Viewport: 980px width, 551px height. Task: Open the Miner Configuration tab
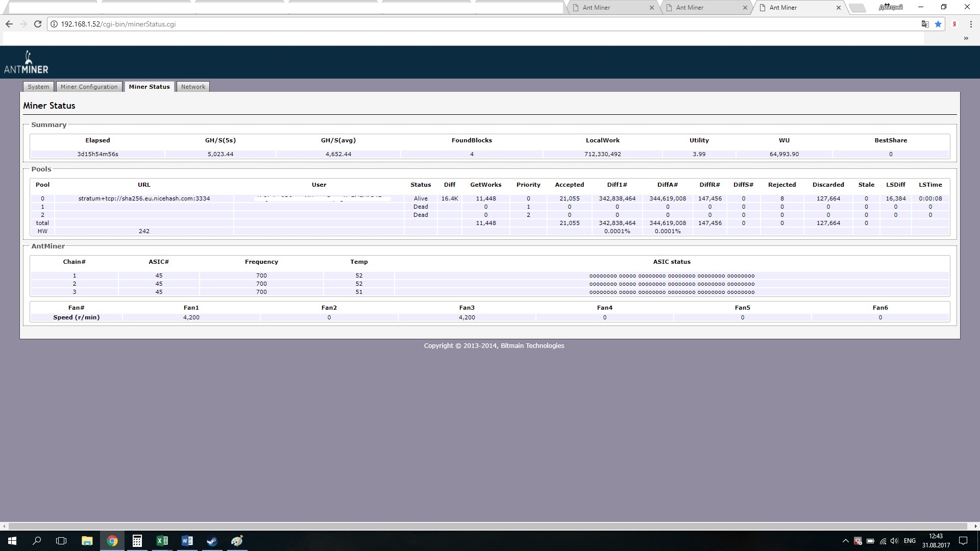pyautogui.click(x=89, y=87)
